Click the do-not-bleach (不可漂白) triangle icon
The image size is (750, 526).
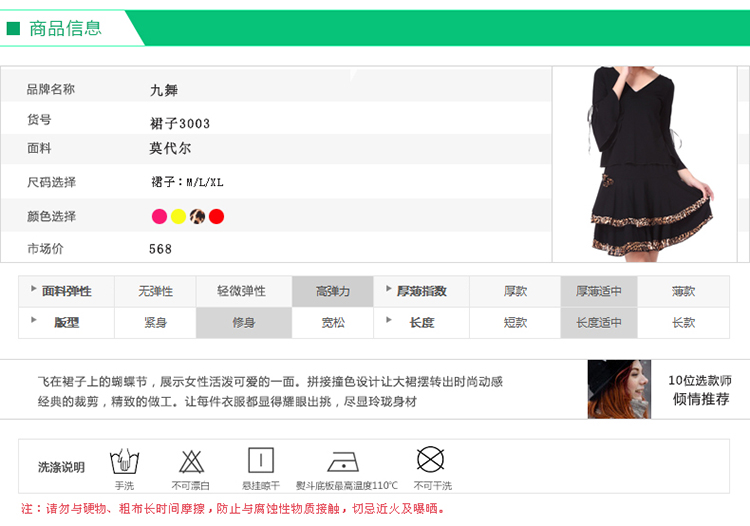[191, 461]
